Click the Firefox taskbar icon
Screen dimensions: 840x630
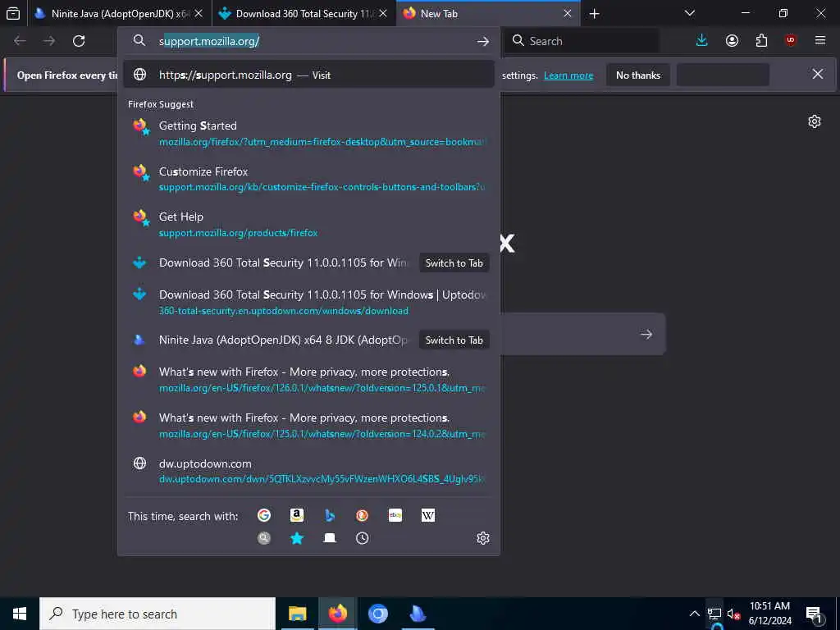337,614
